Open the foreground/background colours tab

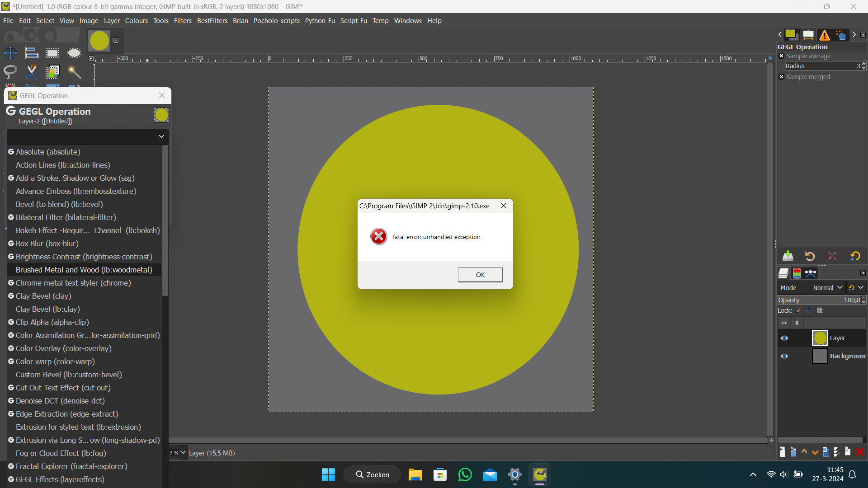point(792,35)
